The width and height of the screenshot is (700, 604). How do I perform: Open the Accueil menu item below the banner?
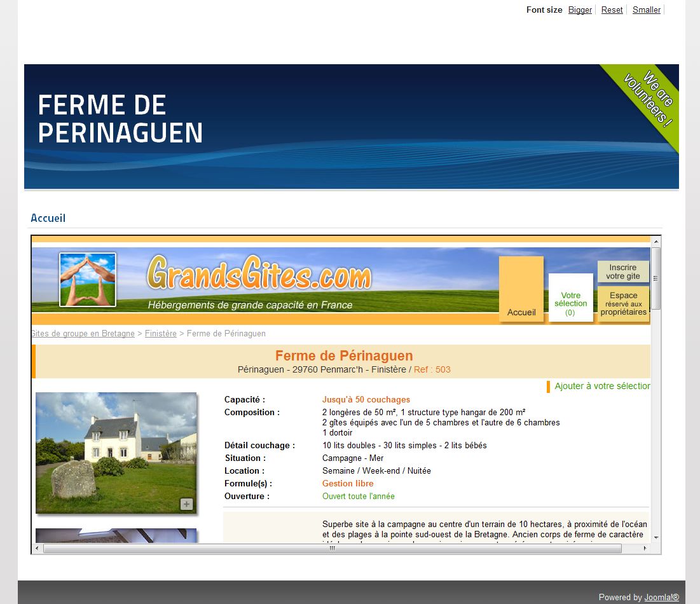click(x=48, y=218)
